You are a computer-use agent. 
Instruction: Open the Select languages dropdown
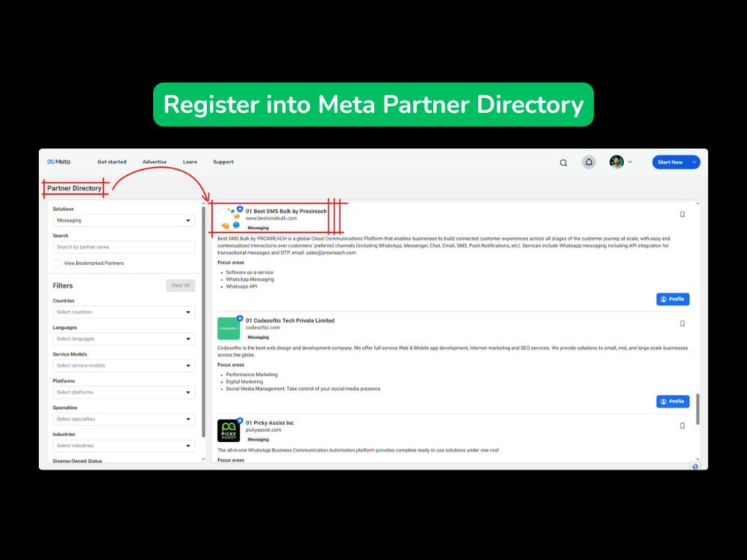click(124, 339)
